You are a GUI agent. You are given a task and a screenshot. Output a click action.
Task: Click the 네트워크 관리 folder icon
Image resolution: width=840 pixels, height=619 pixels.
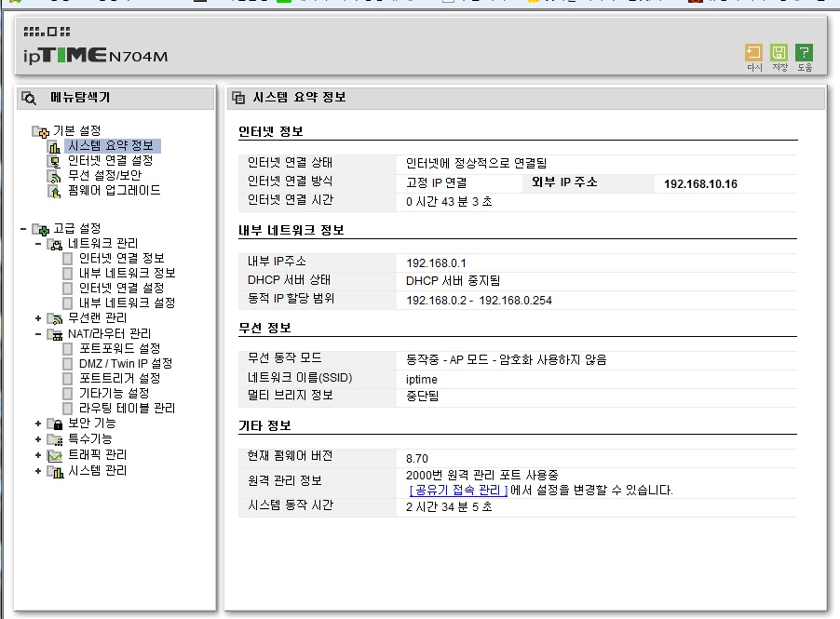click(x=55, y=245)
